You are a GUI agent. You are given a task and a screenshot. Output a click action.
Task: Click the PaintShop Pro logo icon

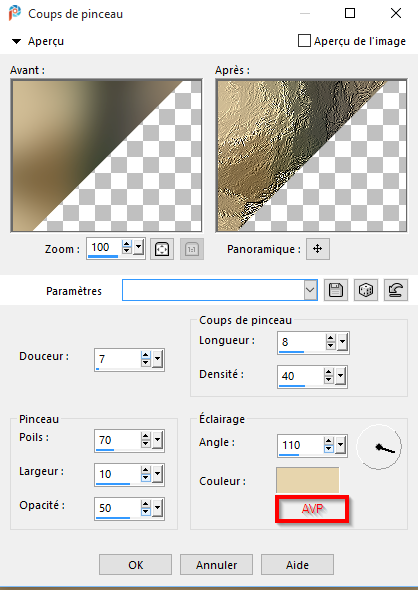15,13
